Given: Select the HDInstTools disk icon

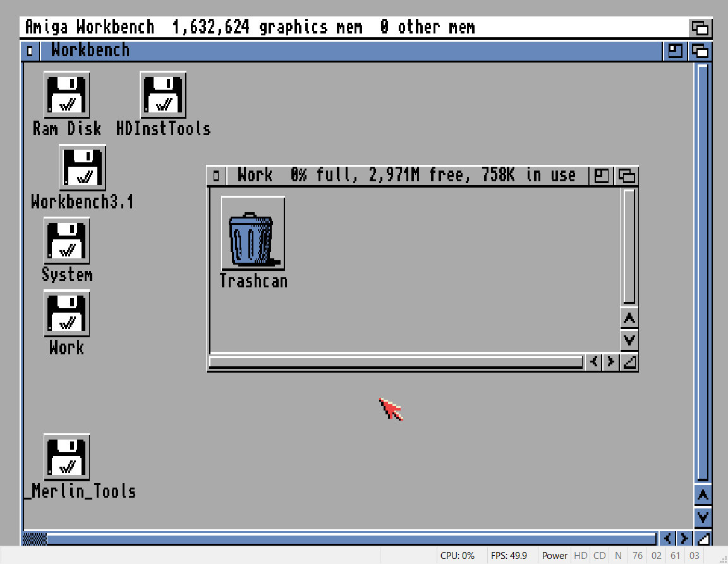Looking at the screenshot, I should [163, 95].
